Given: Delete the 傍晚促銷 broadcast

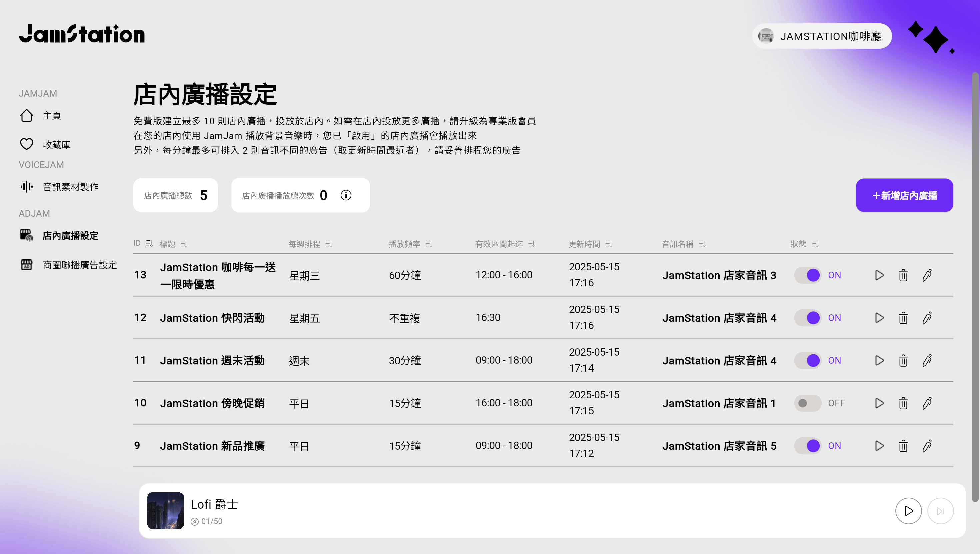Looking at the screenshot, I should [903, 403].
